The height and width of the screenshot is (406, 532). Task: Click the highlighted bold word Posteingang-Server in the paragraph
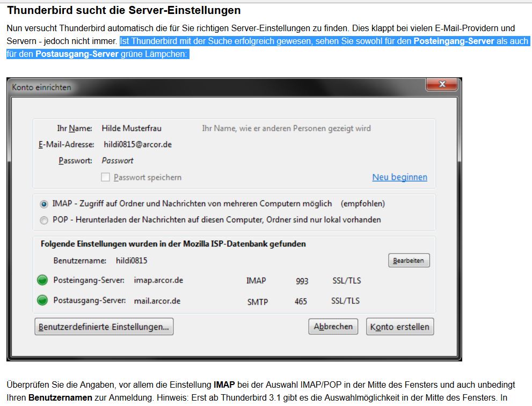[x=454, y=41]
